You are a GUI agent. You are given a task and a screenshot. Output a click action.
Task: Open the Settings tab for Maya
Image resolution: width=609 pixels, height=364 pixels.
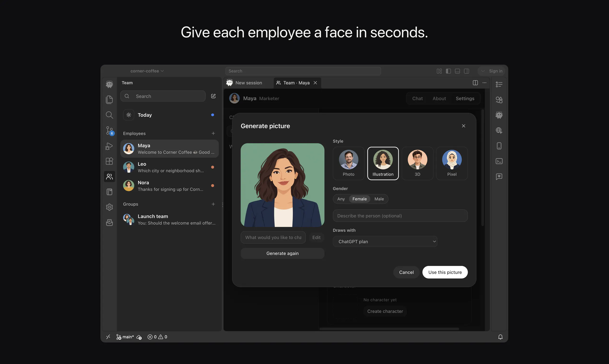point(465,98)
